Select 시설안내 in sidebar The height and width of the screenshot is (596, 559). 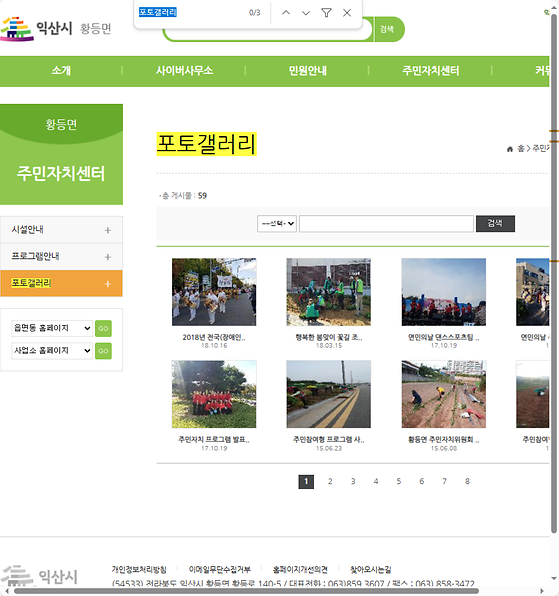coord(27,230)
